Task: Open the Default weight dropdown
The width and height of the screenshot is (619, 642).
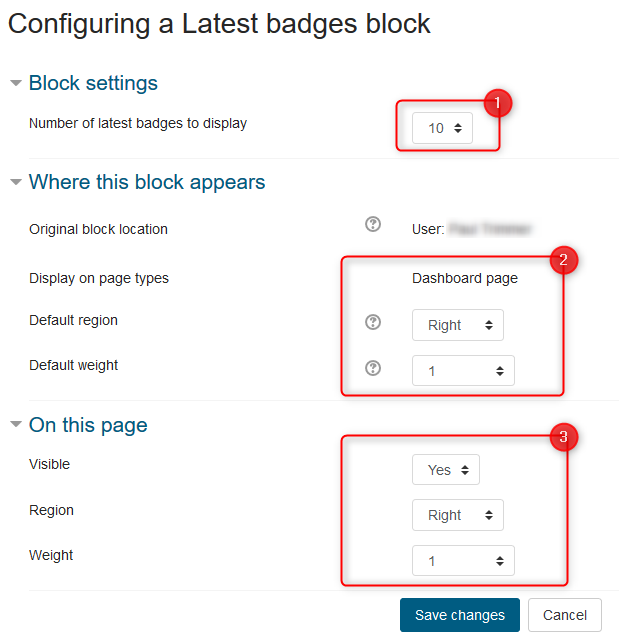Action: click(463, 371)
